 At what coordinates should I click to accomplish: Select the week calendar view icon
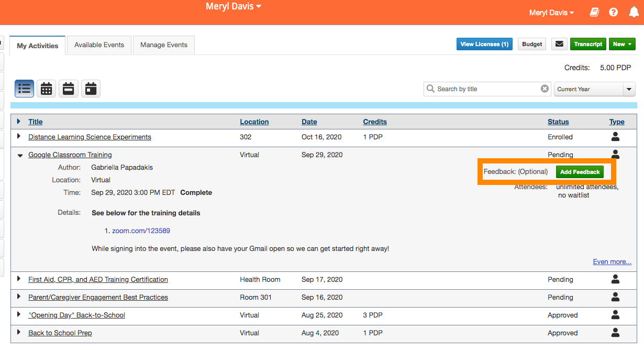click(x=69, y=89)
